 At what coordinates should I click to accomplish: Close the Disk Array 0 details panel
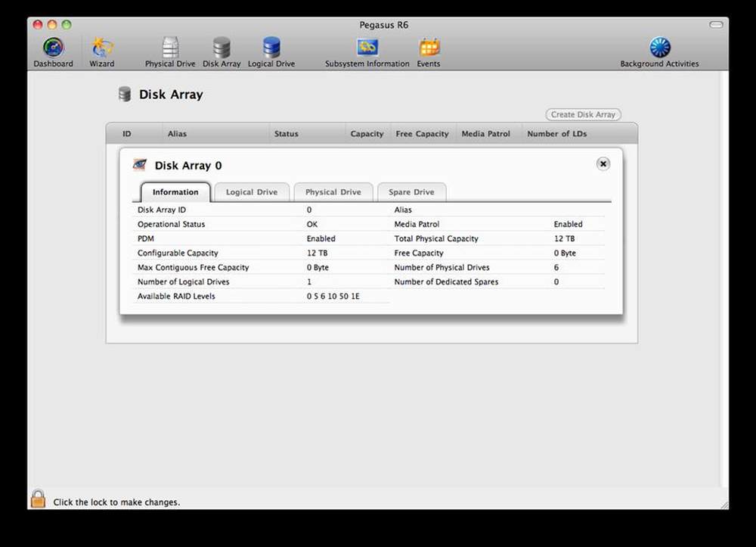click(603, 164)
